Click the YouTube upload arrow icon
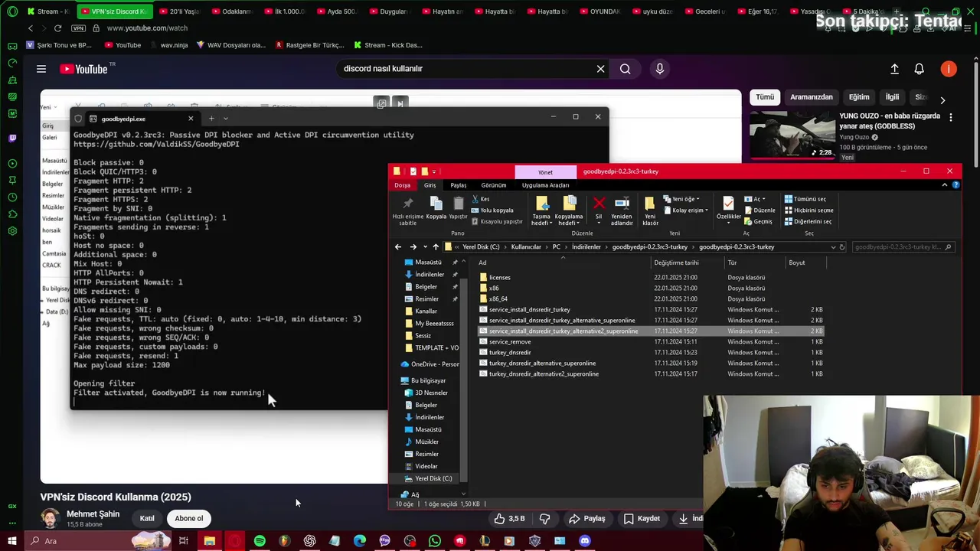This screenshot has width=980, height=551. (x=894, y=69)
